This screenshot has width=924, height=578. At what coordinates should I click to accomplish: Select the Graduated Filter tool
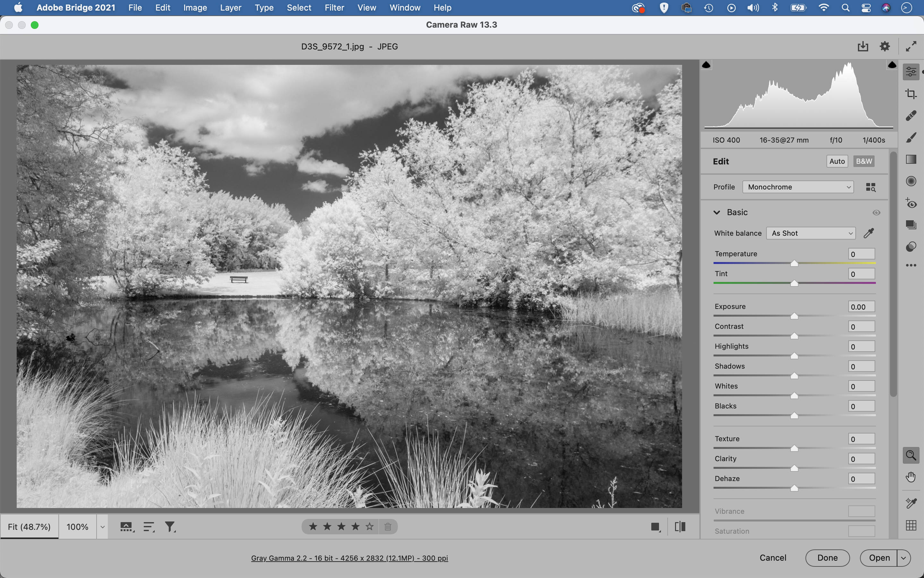click(x=911, y=159)
